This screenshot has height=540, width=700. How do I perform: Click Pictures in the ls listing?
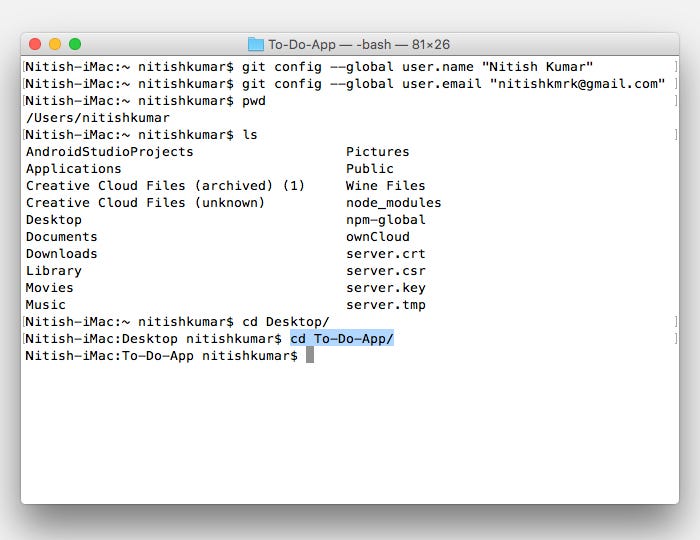point(377,152)
